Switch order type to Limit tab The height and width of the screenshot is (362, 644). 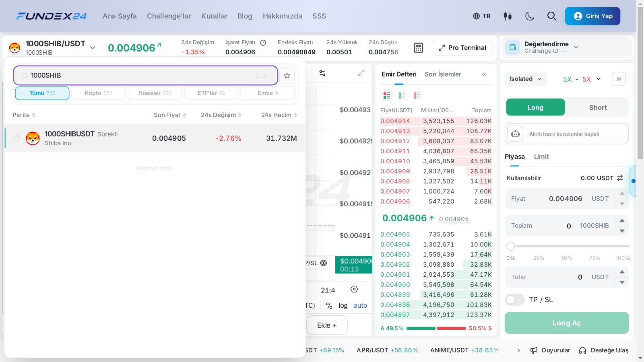click(541, 157)
